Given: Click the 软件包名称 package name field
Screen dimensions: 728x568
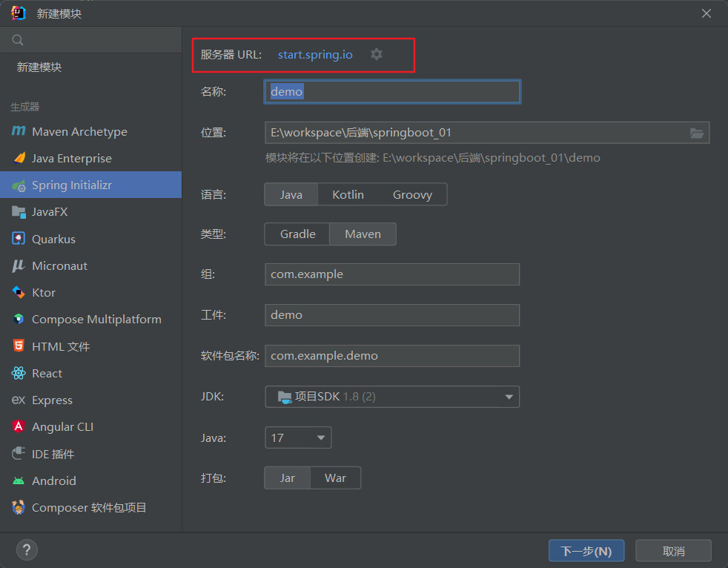Looking at the screenshot, I should tap(392, 356).
